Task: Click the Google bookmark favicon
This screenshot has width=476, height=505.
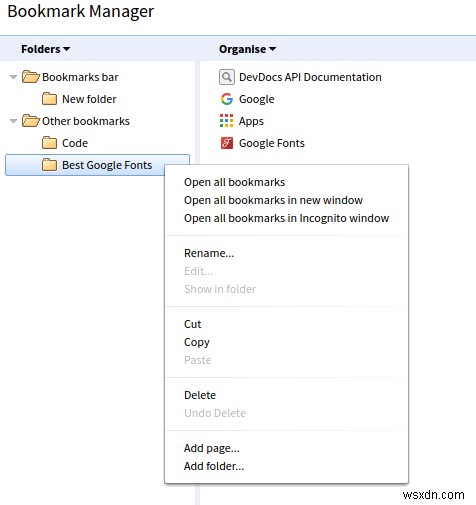Action: (227, 99)
